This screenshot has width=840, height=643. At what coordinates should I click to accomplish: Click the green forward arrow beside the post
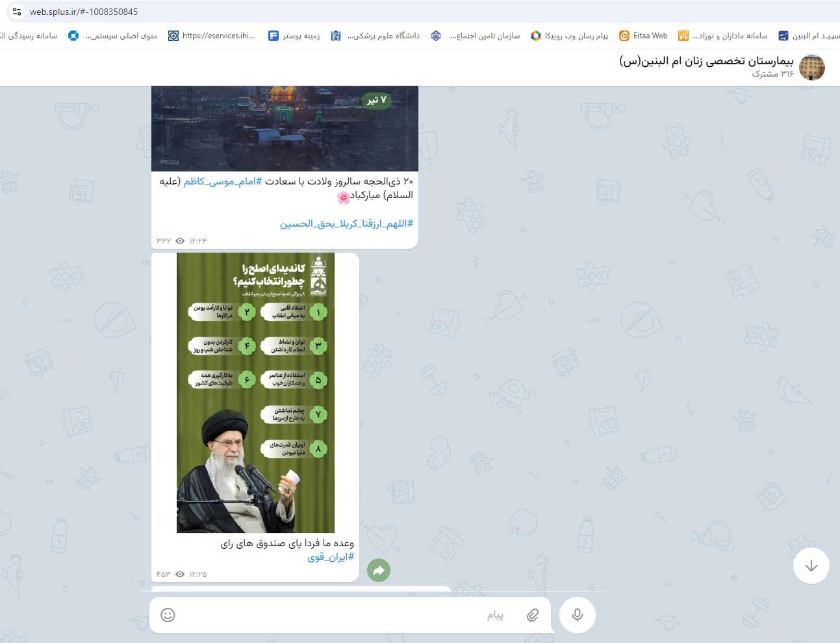379,570
